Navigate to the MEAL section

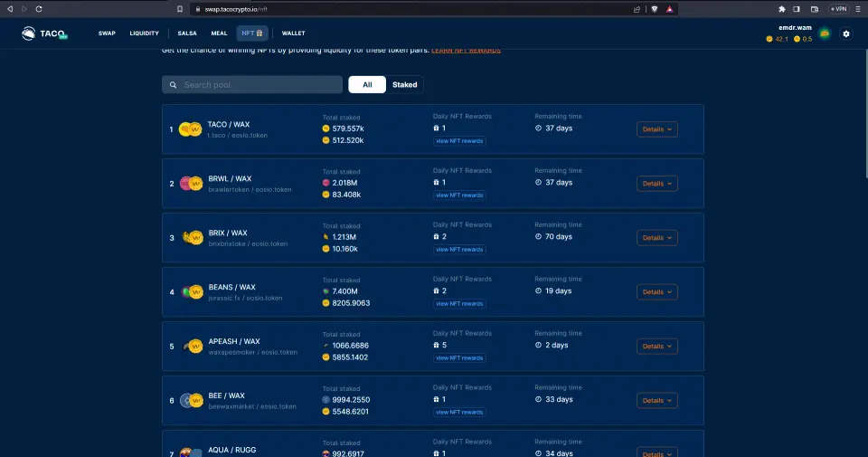click(x=219, y=33)
